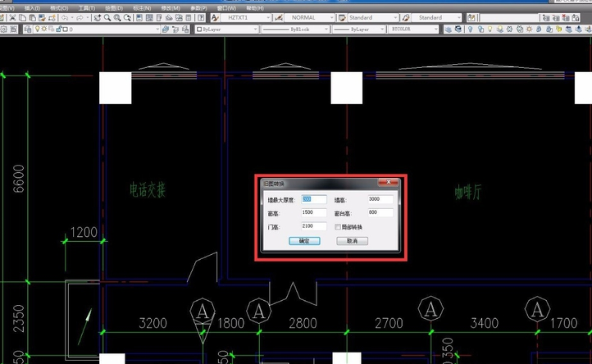
Task: Select the Zoom Realtime magnifier tool
Action: coord(107,18)
